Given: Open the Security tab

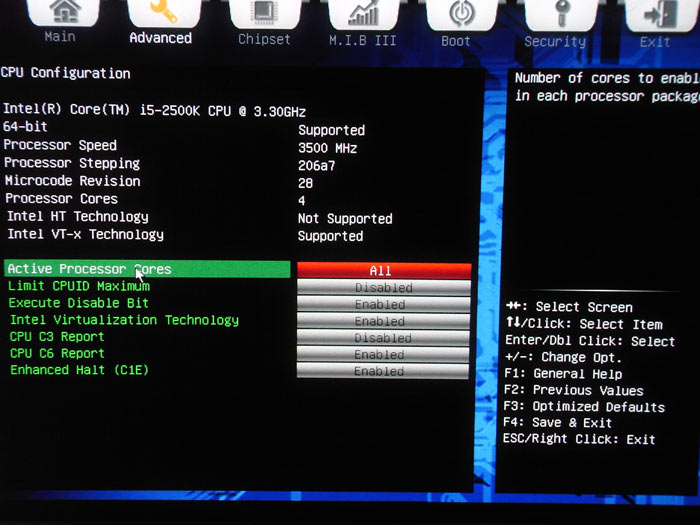Looking at the screenshot, I should (555, 42).
